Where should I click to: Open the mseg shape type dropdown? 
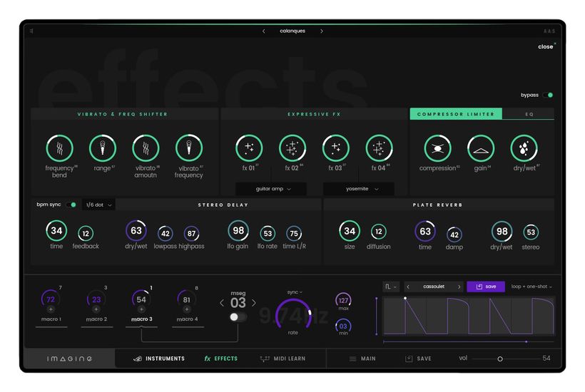click(391, 287)
